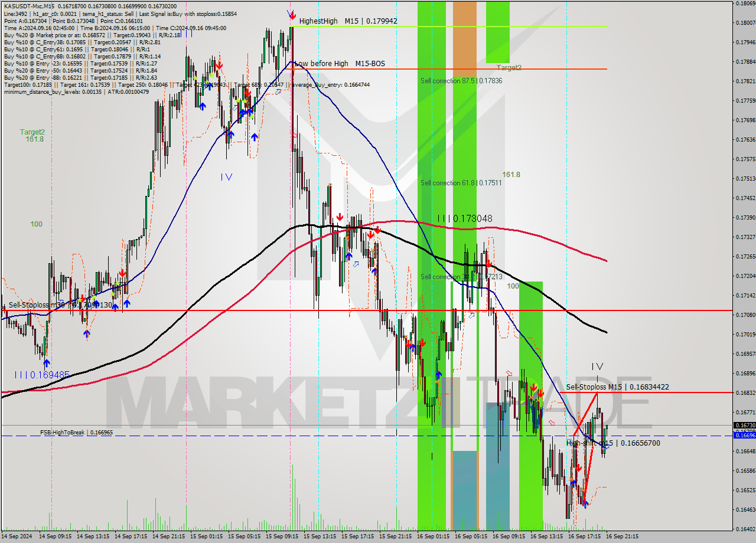Select the Sell-Stoploss m30 level label

coord(60,305)
